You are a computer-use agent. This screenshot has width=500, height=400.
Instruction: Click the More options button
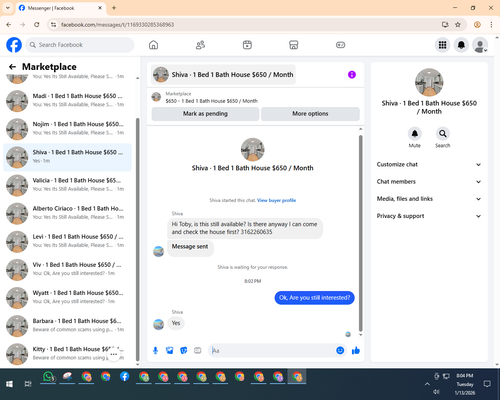310,114
